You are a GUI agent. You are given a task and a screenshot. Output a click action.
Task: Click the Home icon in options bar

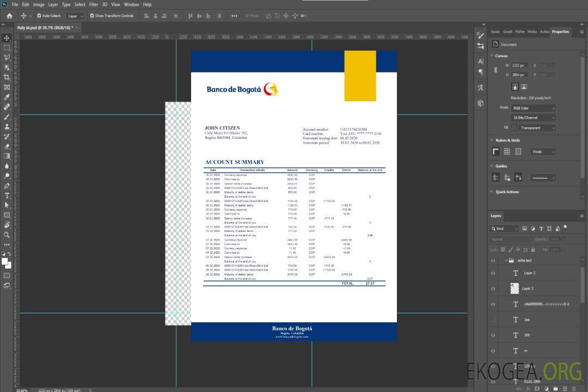click(x=9, y=16)
